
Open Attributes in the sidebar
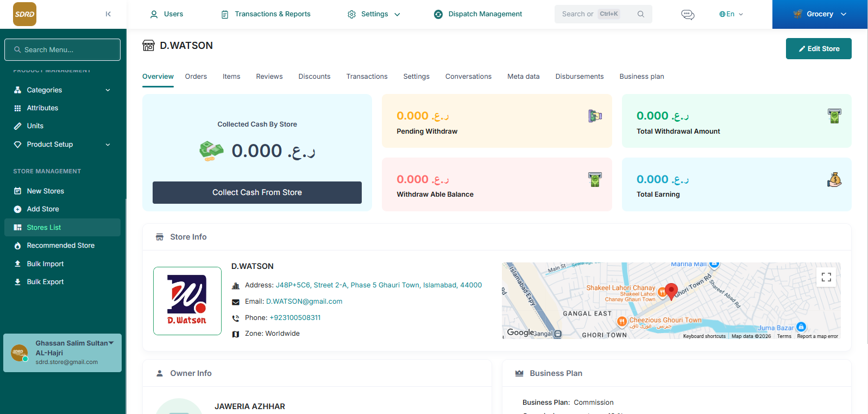point(62,108)
